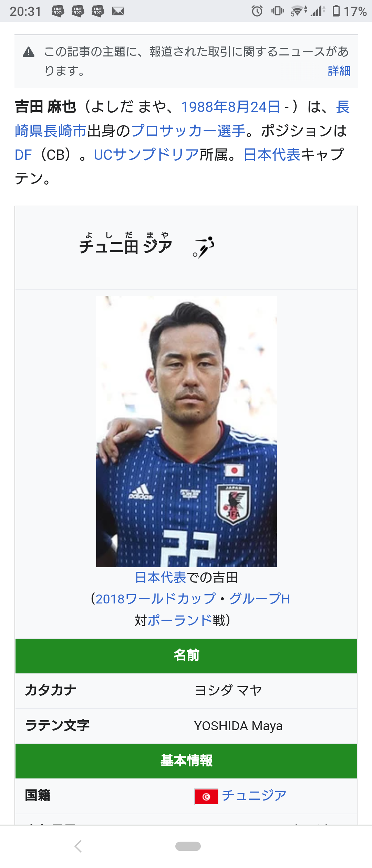Tap the player portrait photo
This screenshot has width=372, height=868.
click(186, 431)
